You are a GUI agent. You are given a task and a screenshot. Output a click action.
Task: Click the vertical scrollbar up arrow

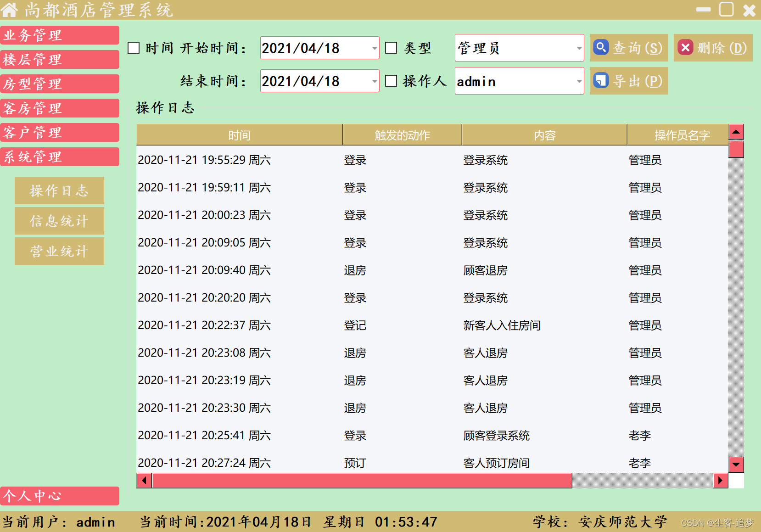tap(736, 132)
